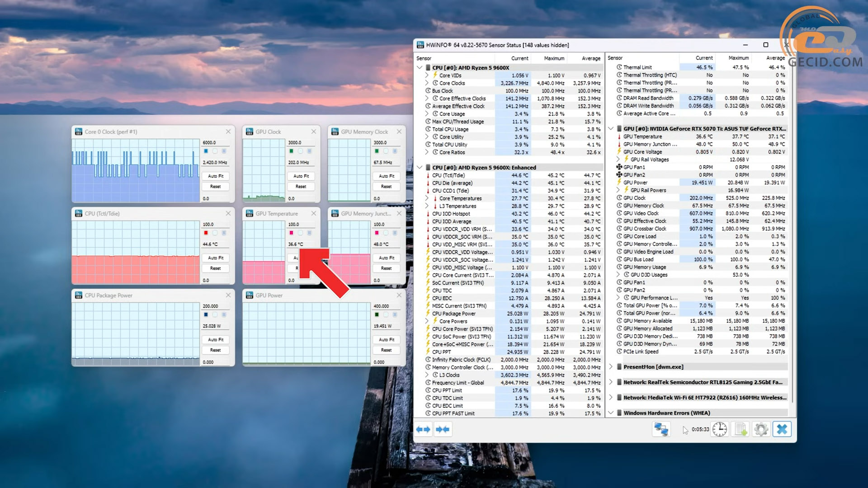
Task: Click the right panel Average column header
Action: pos(769,58)
